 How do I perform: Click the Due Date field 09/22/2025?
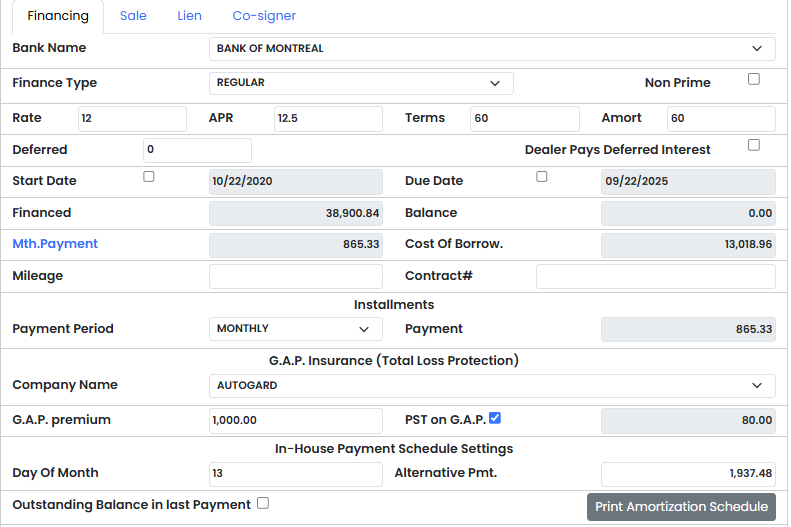click(688, 182)
